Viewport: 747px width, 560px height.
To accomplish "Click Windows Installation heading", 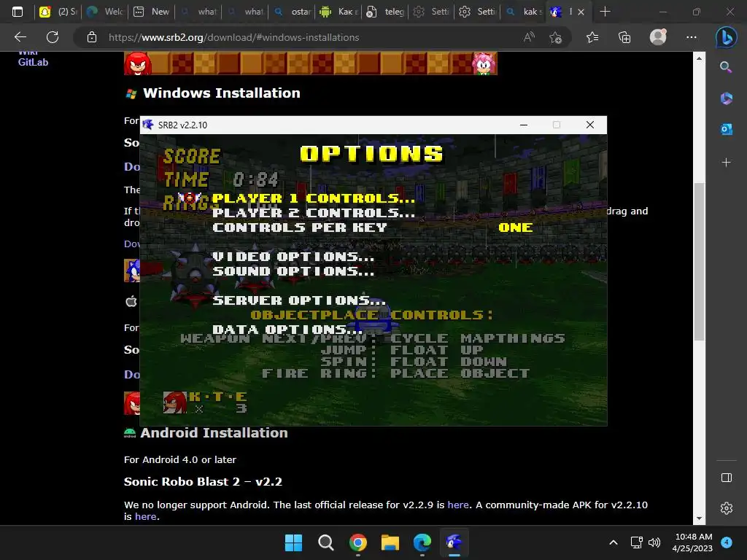I will click(222, 93).
